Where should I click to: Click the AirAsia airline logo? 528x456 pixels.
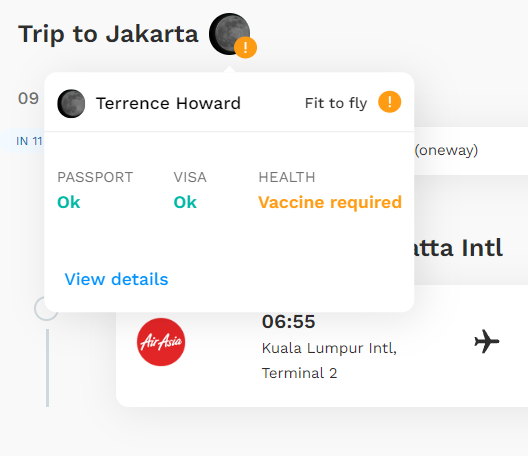[x=161, y=342]
